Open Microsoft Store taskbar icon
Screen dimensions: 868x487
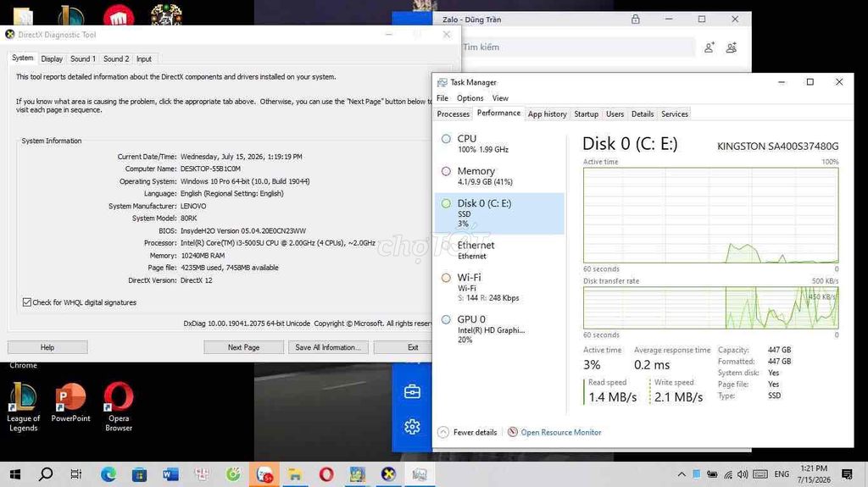140,474
